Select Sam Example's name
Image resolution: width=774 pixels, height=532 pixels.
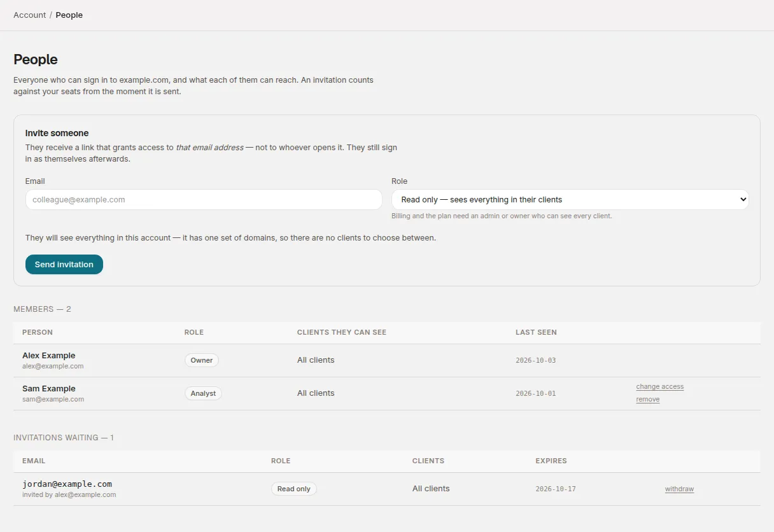pyautogui.click(x=49, y=389)
